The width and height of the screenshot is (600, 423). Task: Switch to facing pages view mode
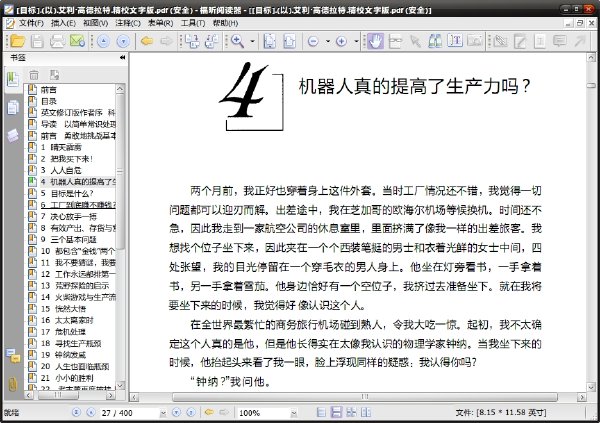tap(351, 412)
